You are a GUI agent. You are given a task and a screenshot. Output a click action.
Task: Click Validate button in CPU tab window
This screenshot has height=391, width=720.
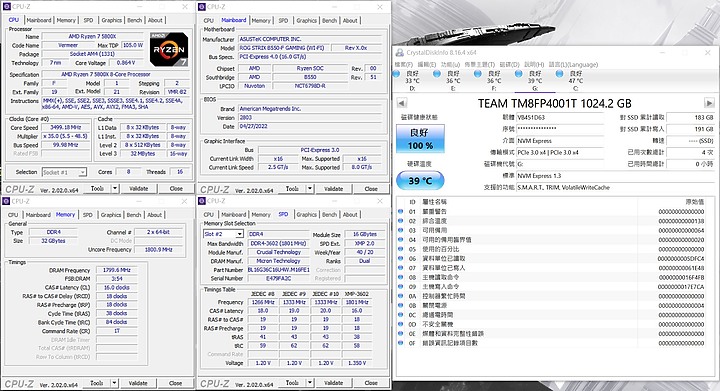[139, 189]
